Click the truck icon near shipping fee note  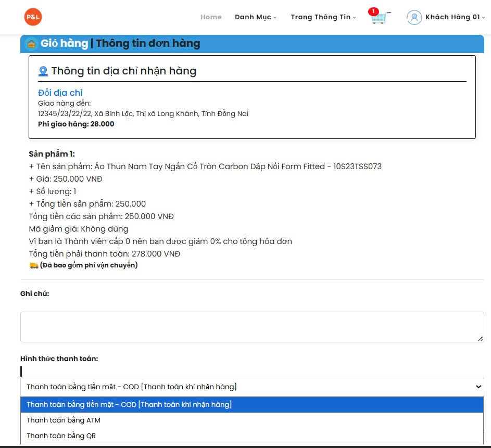(x=33, y=265)
